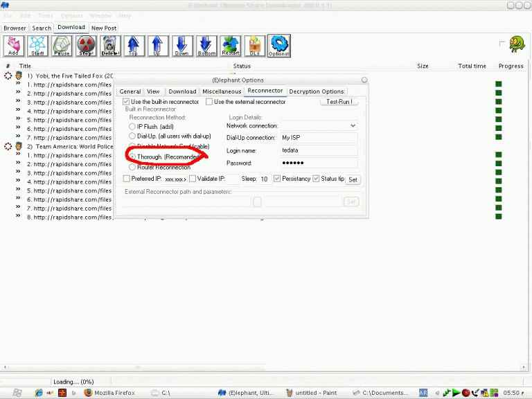This screenshot has width=532, height=399.
Task: Toggle the Persistancy checkbox
Action: [x=277, y=179]
